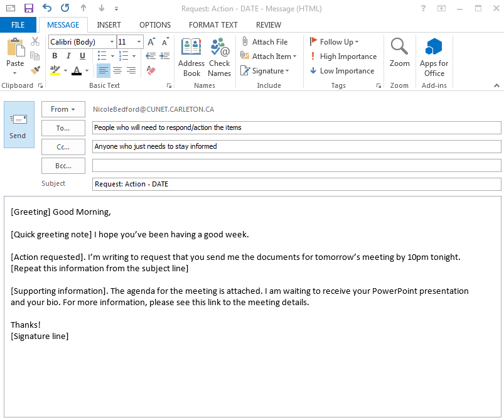This screenshot has width=504, height=420.
Task: Expand the Follow Up dropdown
Action: tap(357, 42)
